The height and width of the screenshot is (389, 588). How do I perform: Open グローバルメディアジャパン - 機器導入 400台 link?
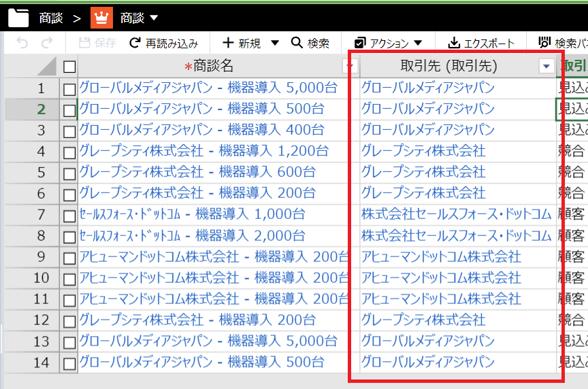tap(201, 130)
